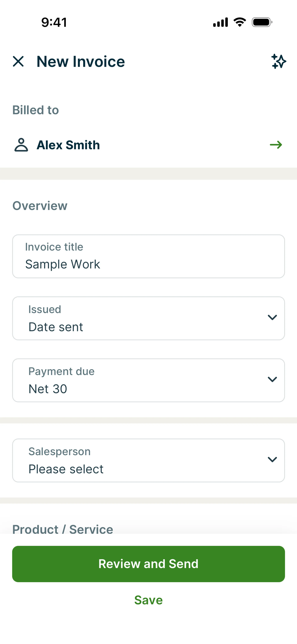297x644 pixels.
Task: Tap the Save link
Action: [x=148, y=600]
